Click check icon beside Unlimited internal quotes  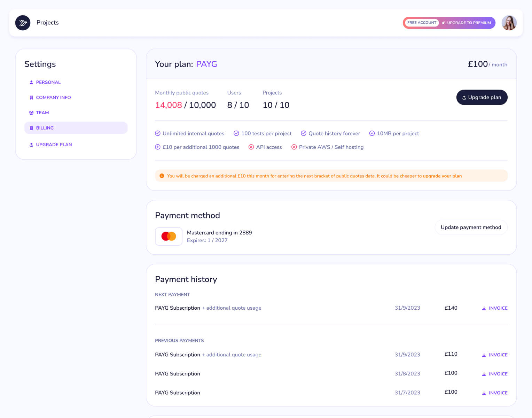click(x=158, y=133)
